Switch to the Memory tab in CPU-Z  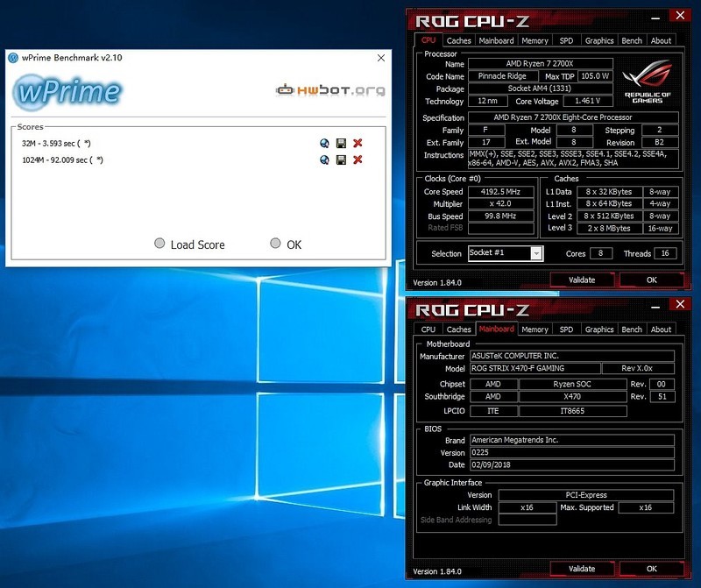(535, 40)
